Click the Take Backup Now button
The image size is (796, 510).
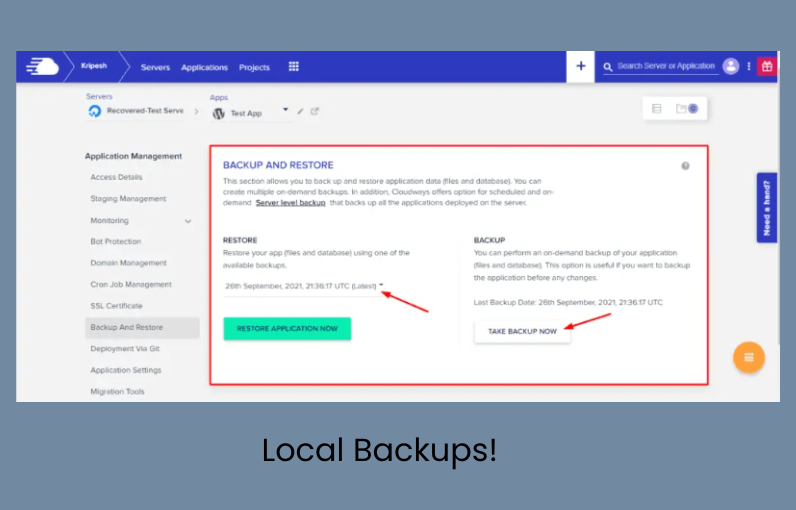click(x=522, y=331)
